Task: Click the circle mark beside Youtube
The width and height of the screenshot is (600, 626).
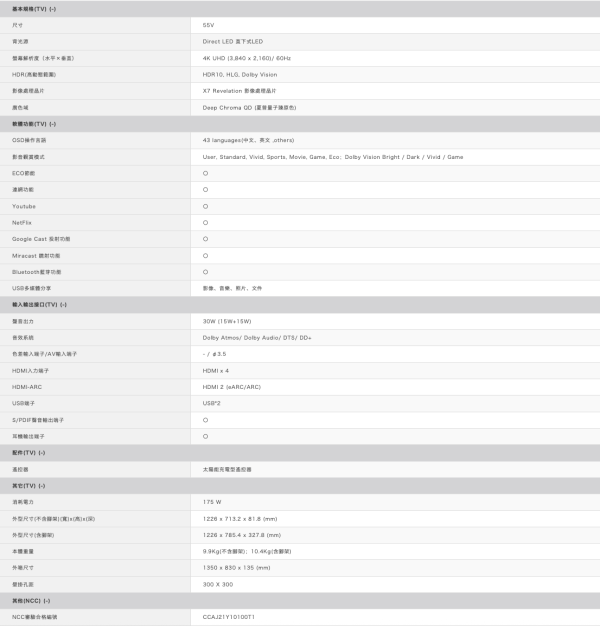Action: (205, 206)
